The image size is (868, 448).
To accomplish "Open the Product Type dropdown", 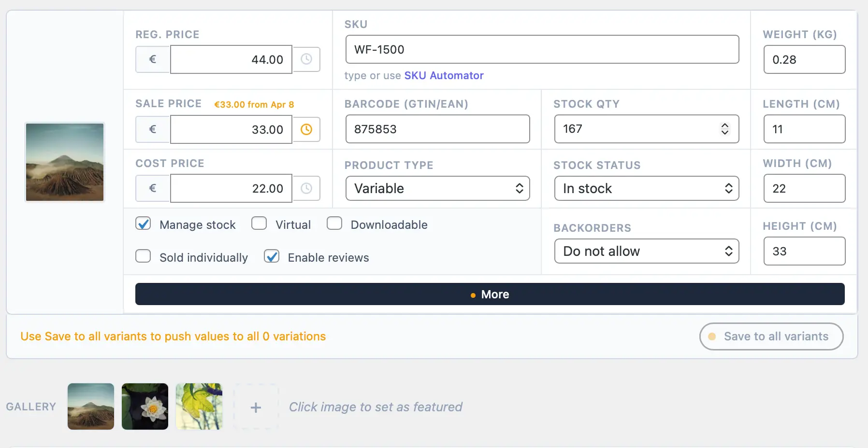I will click(x=437, y=188).
